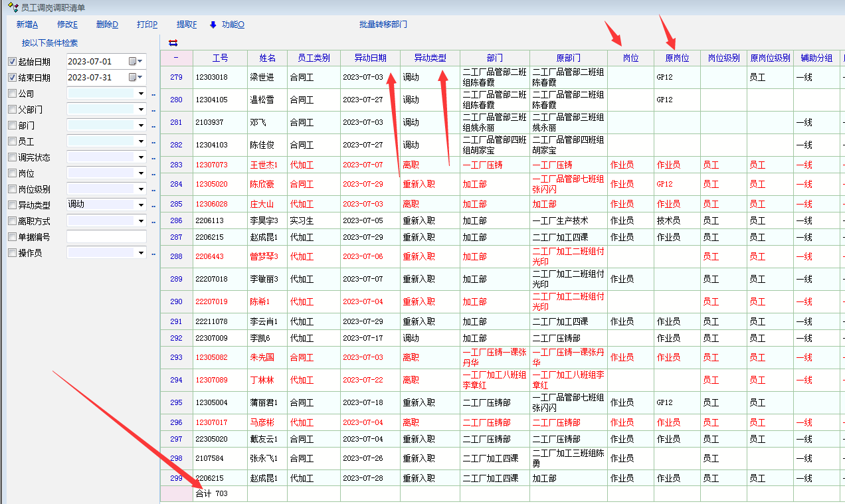
Task: Click into the 单据编号 text field
Action: 106,237
